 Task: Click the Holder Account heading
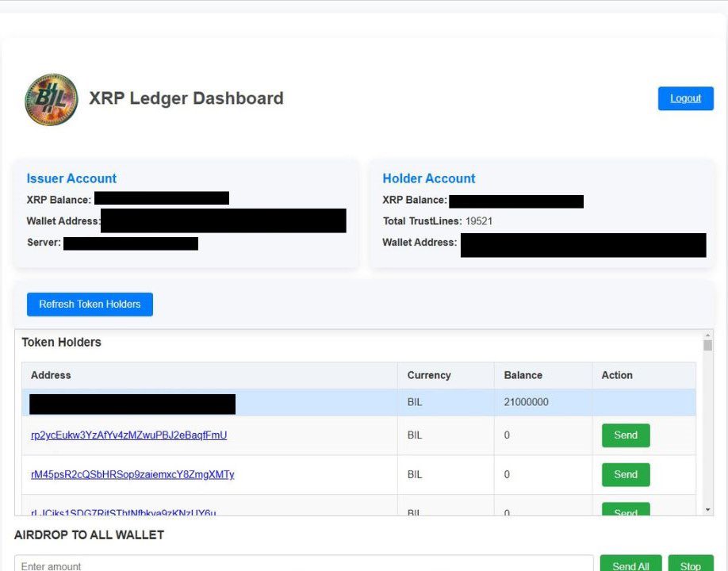click(428, 178)
